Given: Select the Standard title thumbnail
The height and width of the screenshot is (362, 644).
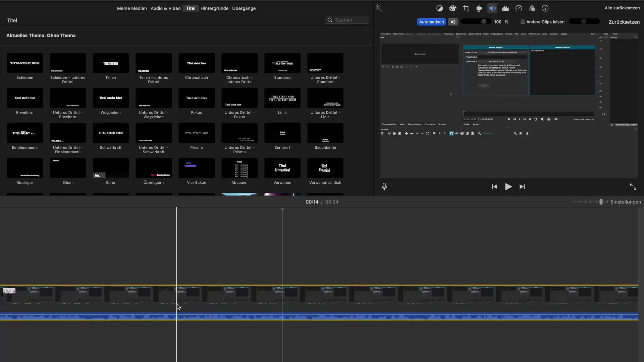Looking at the screenshot, I should pyautogui.click(x=282, y=63).
